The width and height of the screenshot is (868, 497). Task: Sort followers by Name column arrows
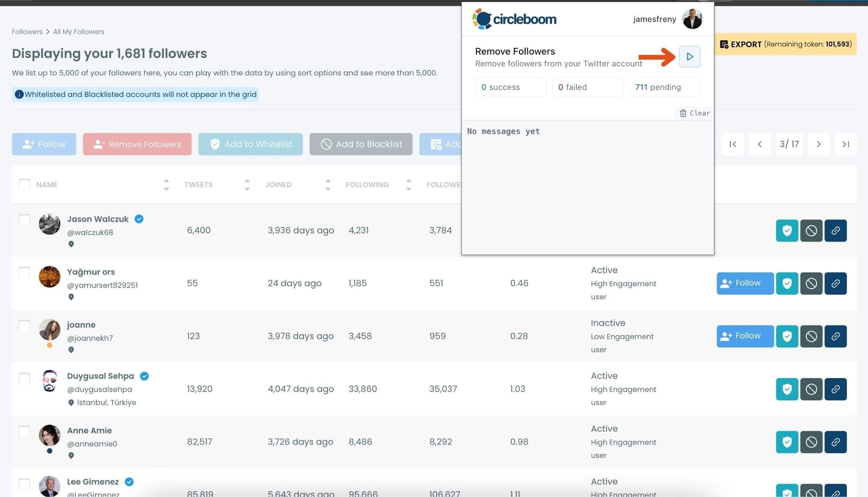166,185
